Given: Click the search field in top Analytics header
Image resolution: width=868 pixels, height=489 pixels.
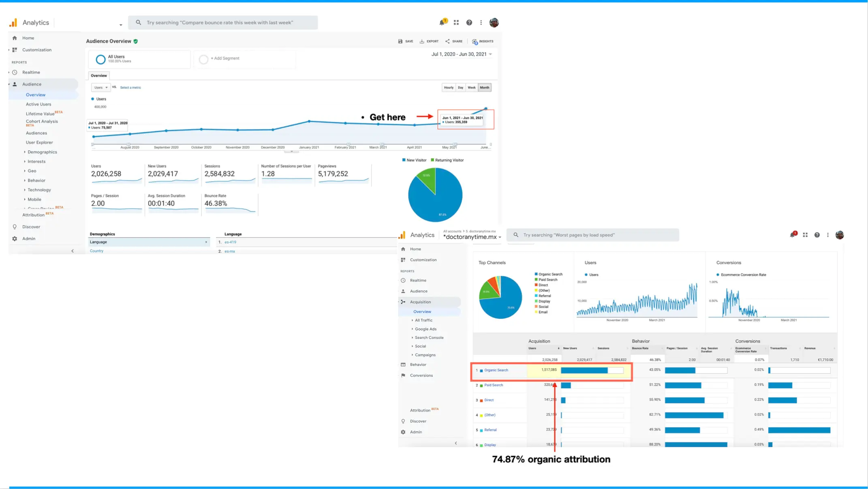Looking at the screenshot, I should coord(223,23).
